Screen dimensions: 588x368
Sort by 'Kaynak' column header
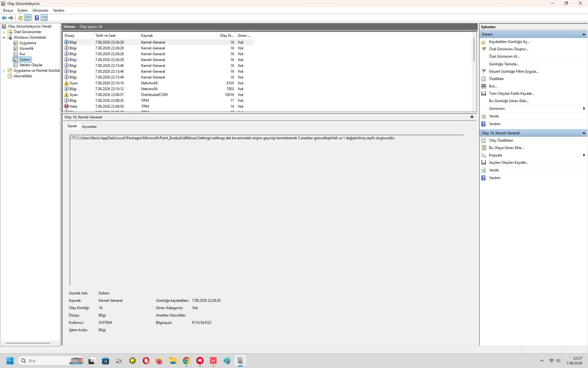pos(178,36)
